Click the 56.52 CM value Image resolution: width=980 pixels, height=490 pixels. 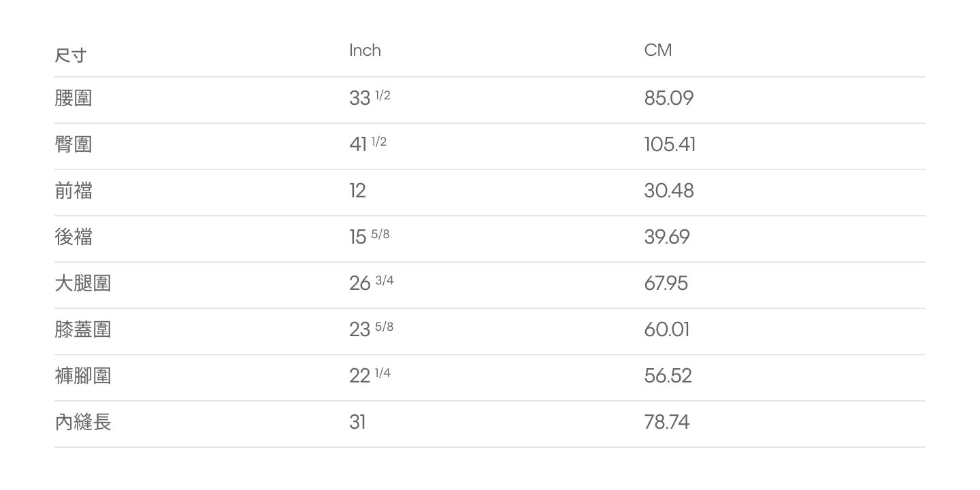click(x=668, y=376)
